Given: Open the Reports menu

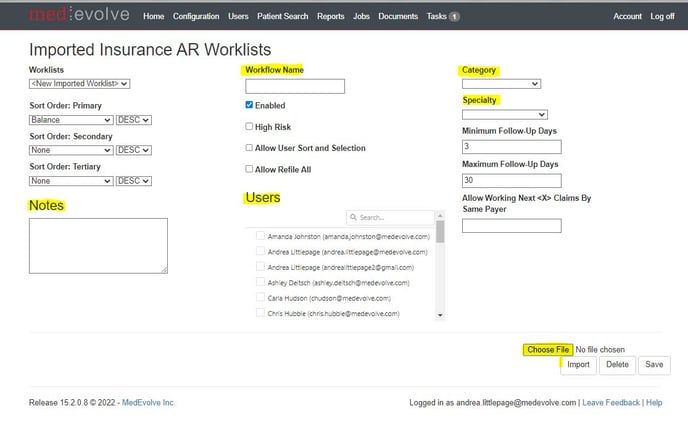Looking at the screenshot, I should tap(330, 17).
